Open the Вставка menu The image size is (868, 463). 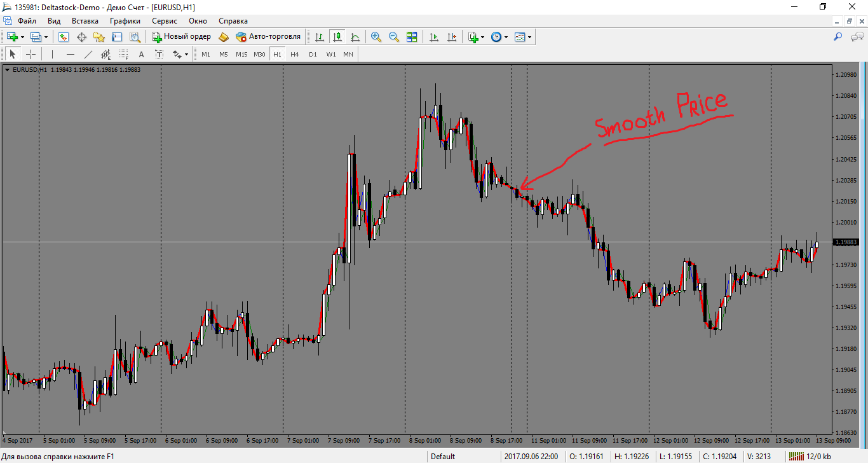coord(85,21)
